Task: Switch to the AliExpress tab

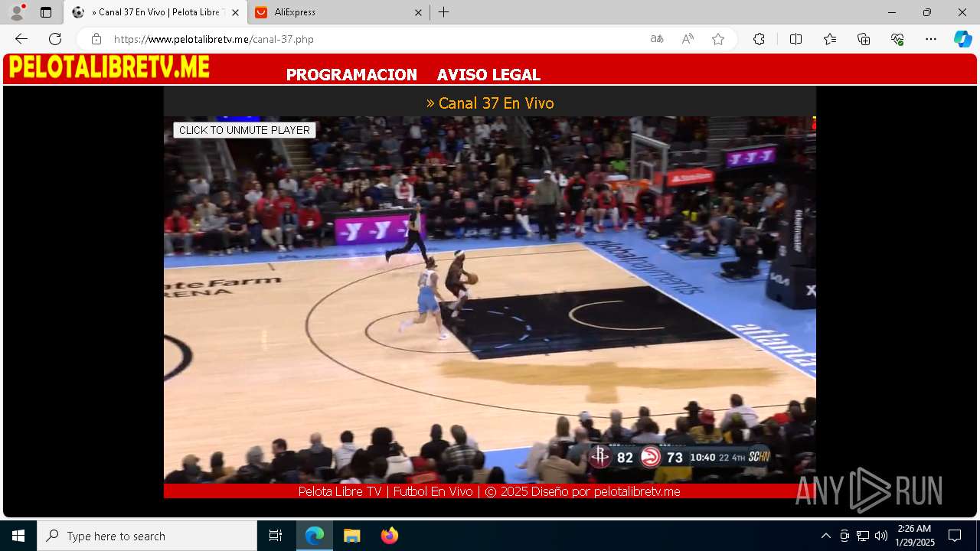Action: (x=338, y=12)
